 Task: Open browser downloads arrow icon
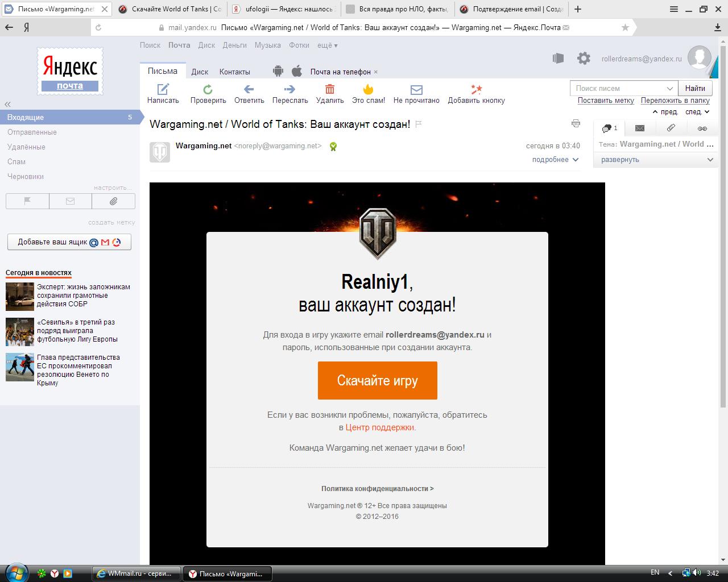point(718,27)
